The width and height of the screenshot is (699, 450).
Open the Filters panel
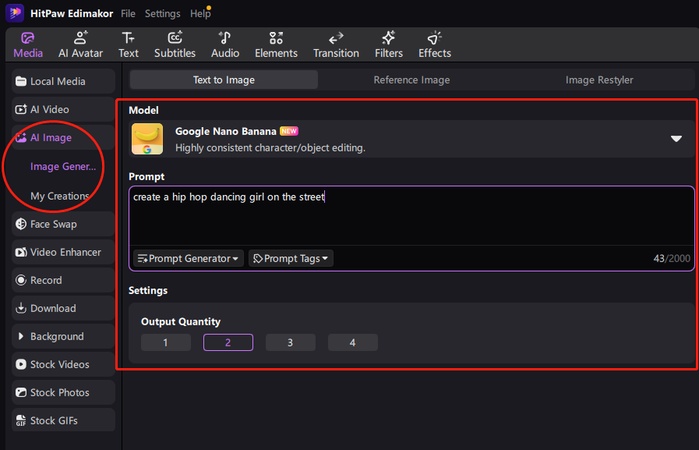click(388, 45)
